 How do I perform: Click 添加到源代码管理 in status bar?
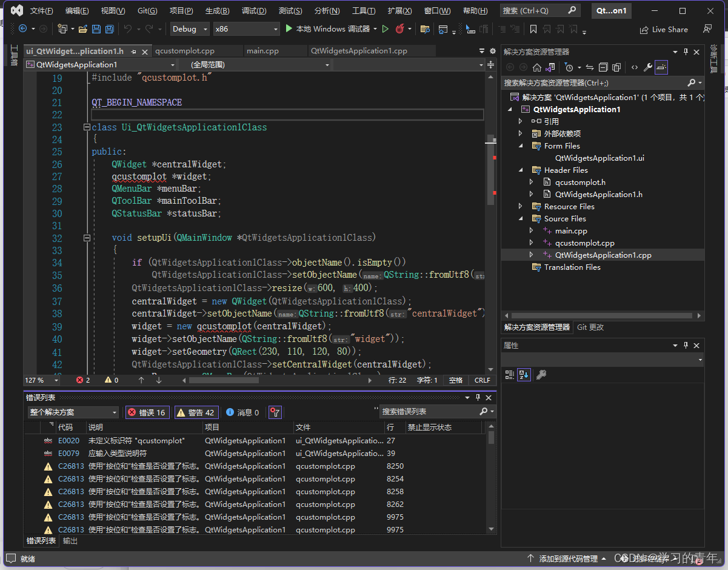(567, 558)
